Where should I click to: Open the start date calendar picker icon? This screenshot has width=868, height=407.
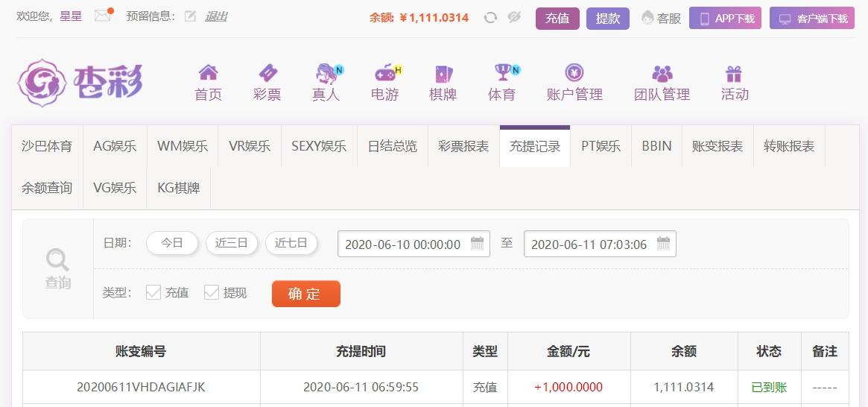(x=477, y=244)
